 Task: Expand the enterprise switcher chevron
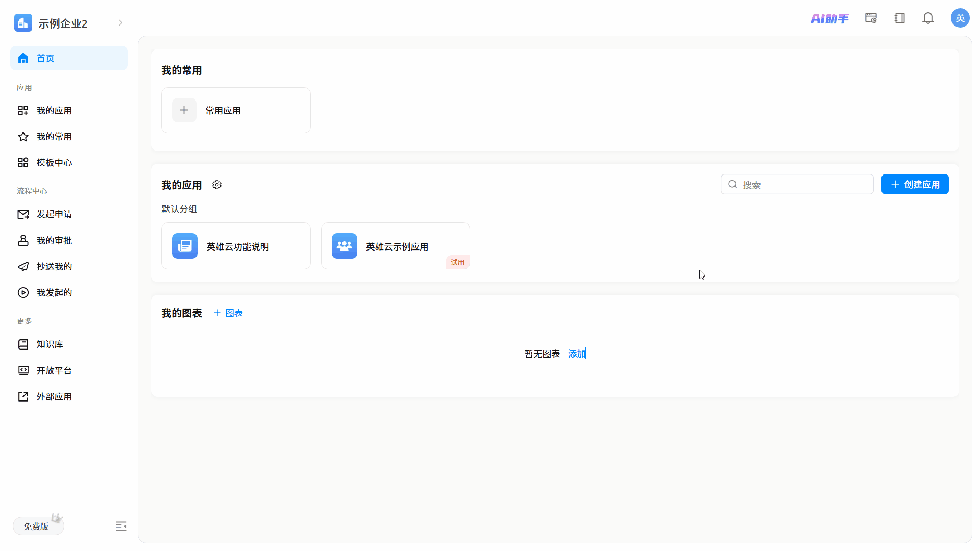(x=120, y=23)
